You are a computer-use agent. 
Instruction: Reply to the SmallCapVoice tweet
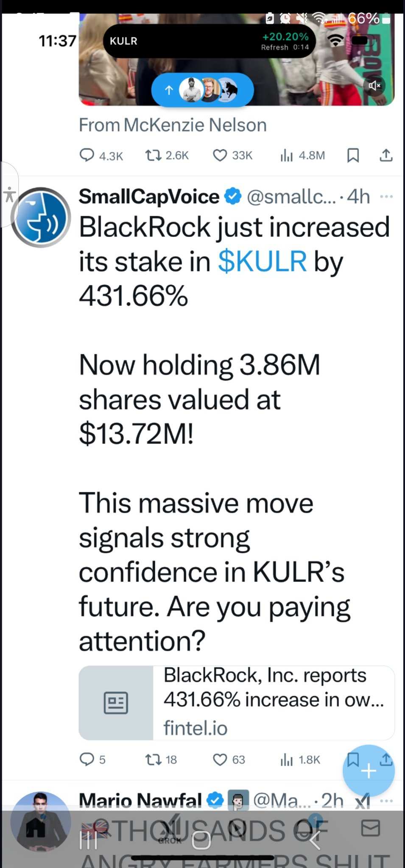(92, 759)
